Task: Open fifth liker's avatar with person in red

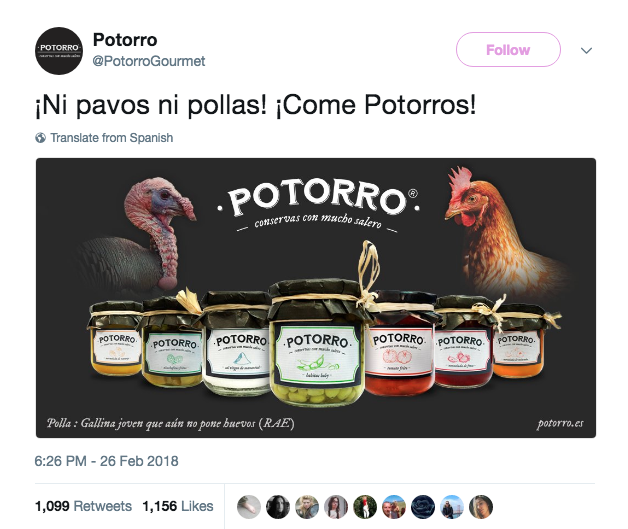Action: (x=365, y=507)
